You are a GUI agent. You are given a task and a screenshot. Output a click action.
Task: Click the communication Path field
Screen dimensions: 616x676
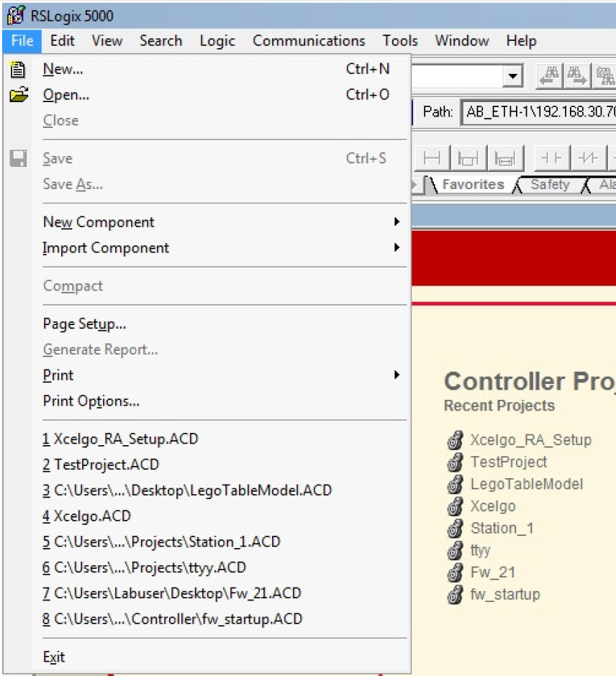[538, 111]
